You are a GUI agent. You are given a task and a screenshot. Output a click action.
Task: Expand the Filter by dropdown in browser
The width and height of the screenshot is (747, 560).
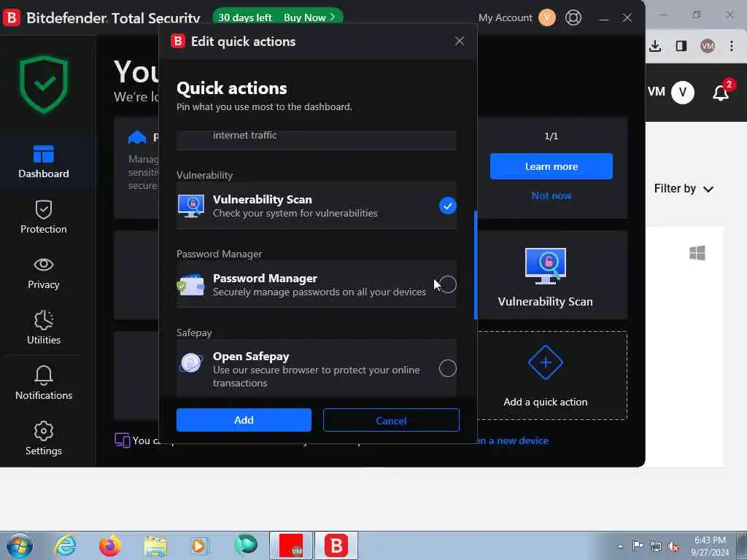coord(684,189)
